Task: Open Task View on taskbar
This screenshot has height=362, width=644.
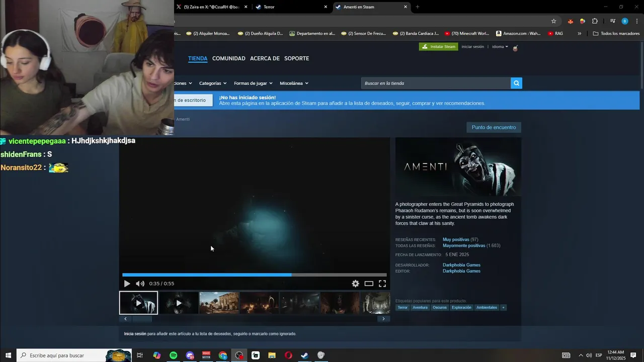Action: tap(140, 355)
